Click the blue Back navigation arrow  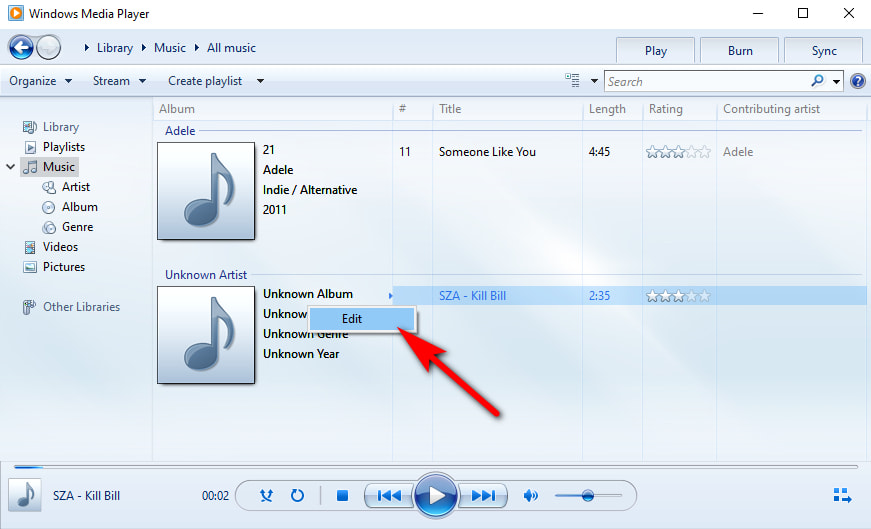click(21, 48)
